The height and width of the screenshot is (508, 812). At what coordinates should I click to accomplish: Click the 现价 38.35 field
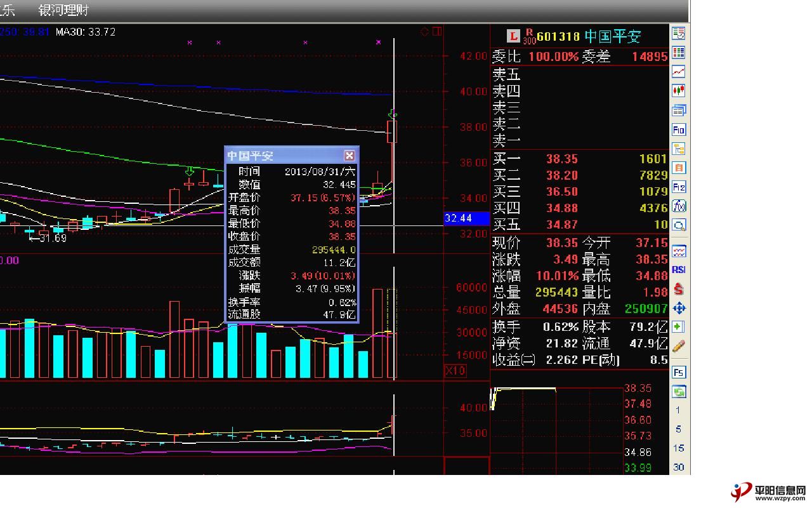pos(535,243)
